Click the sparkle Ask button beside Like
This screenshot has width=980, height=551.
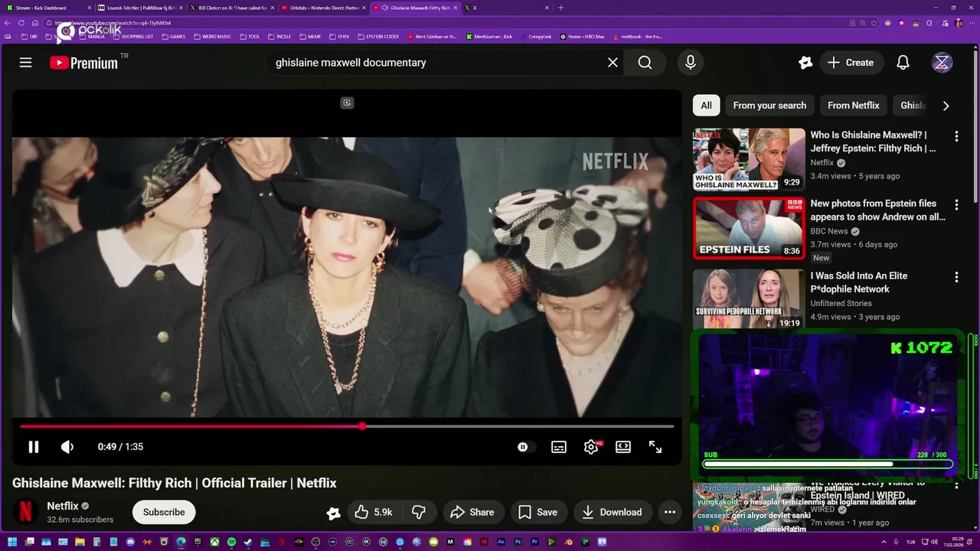[x=333, y=513]
